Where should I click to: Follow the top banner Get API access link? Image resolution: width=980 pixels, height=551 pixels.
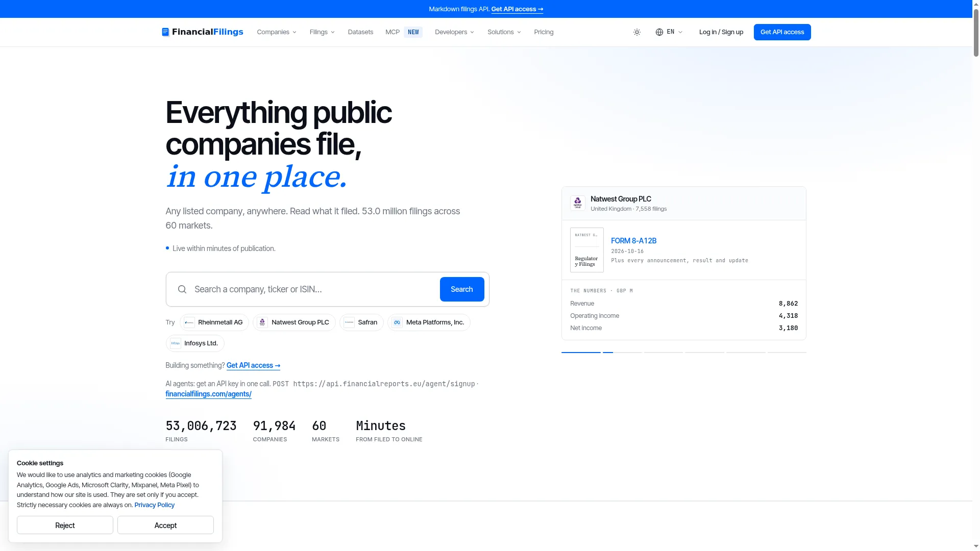coord(517,9)
